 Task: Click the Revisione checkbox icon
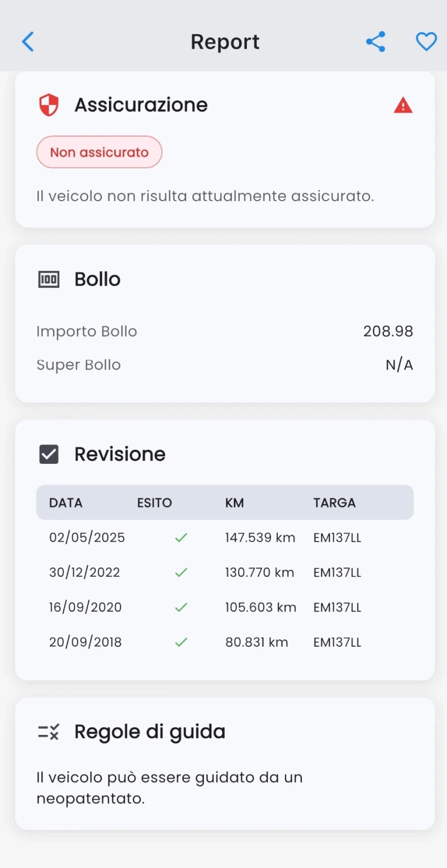coord(49,454)
